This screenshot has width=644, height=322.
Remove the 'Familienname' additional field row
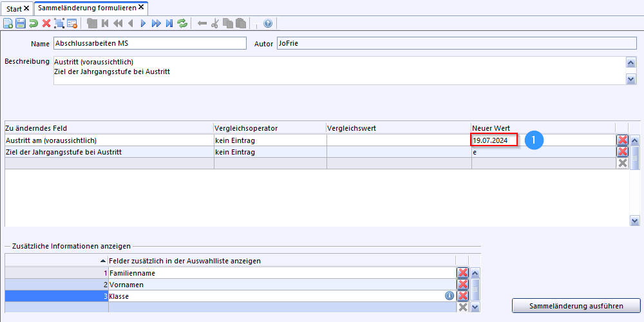[x=462, y=273]
